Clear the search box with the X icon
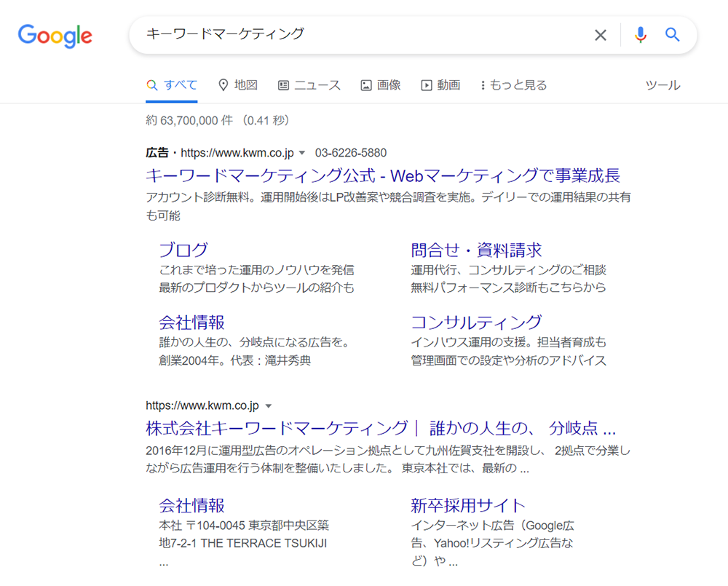The width and height of the screenshot is (728, 586). [x=601, y=35]
